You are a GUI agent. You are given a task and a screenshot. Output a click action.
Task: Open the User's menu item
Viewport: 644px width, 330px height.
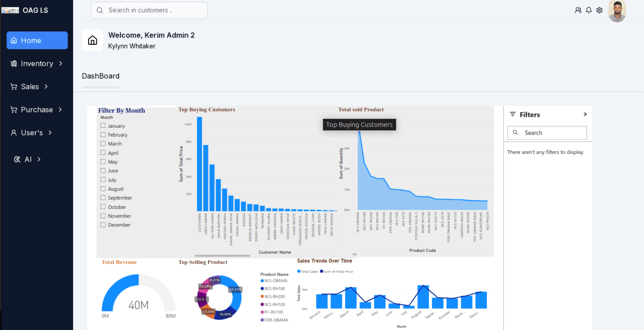pyautogui.click(x=32, y=133)
